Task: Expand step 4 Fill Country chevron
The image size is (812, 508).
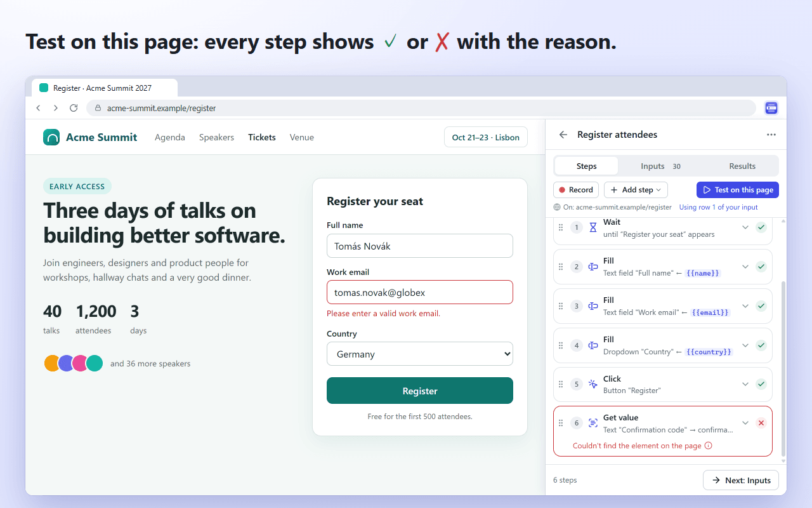Action: pos(745,345)
